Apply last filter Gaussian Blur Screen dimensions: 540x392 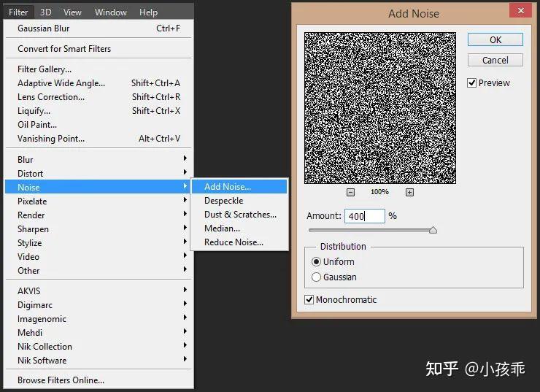[99, 28]
